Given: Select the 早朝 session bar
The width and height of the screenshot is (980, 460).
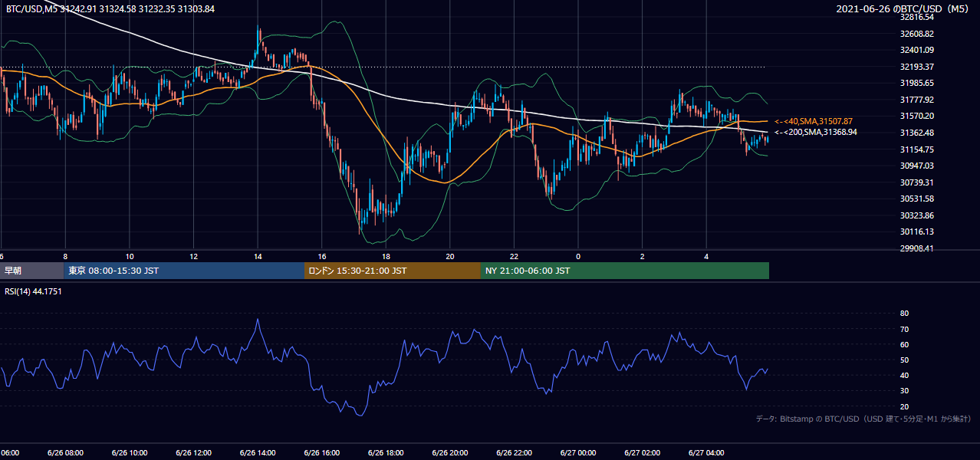Looking at the screenshot, I should [31, 271].
